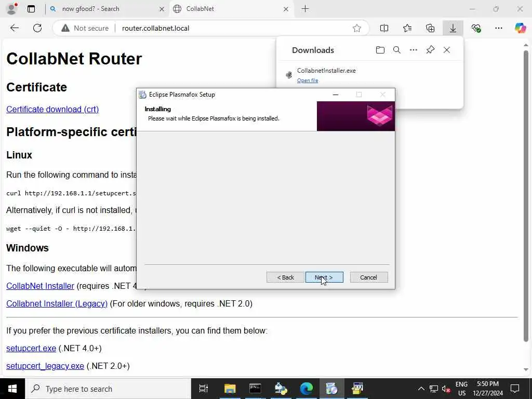Click the browser profile avatar icon
532x399 pixels.
pos(12,9)
